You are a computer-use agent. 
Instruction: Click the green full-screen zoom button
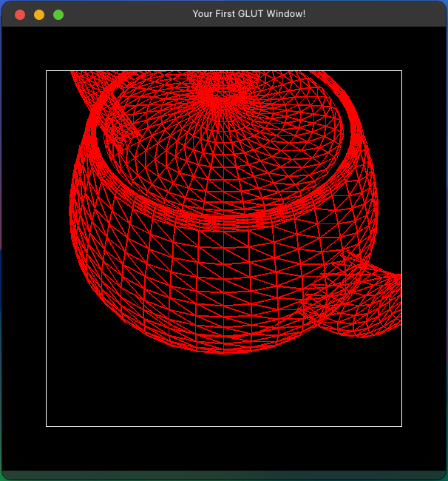click(58, 15)
